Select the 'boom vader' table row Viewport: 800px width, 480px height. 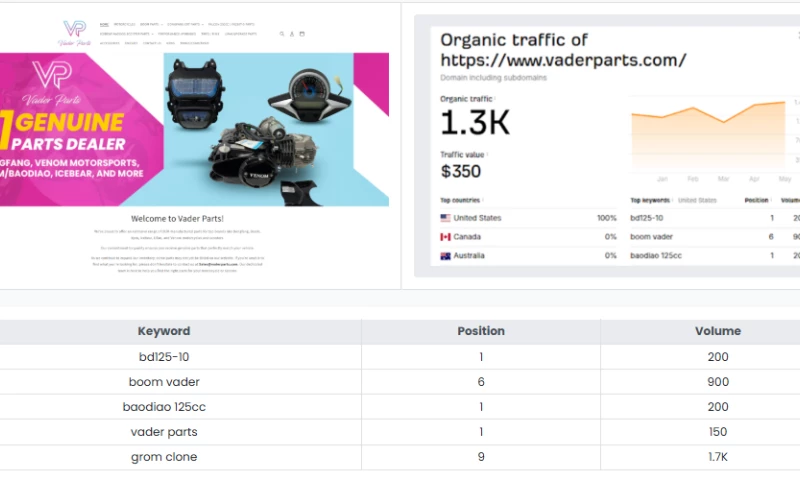(x=164, y=382)
